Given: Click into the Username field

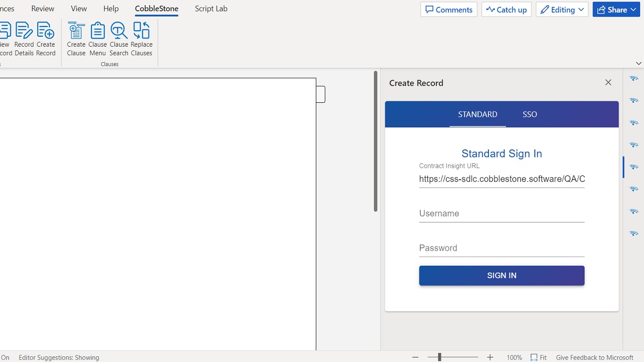Looking at the screenshot, I should coord(502,214).
